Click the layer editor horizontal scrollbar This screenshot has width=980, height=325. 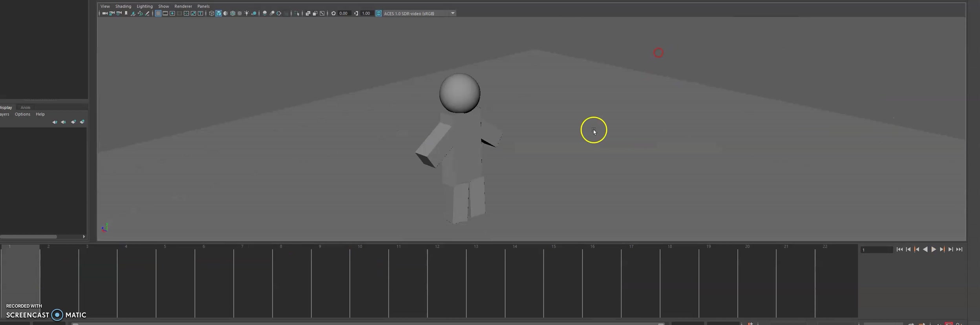click(x=28, y=236)
